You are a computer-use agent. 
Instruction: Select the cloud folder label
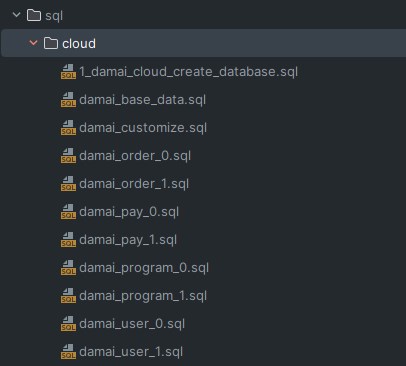click(x=79, y=44)
